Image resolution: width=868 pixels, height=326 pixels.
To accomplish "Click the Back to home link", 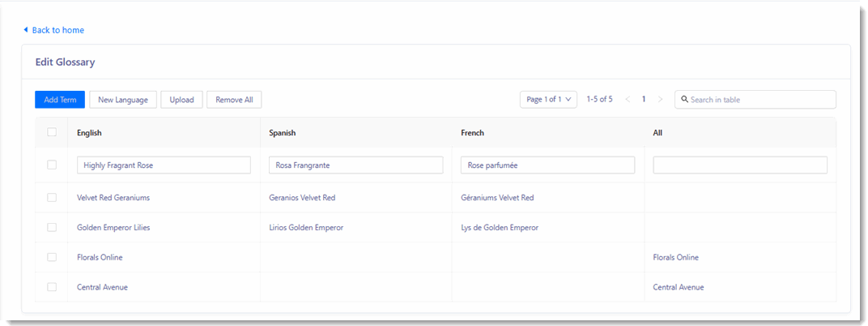I will point(53,30).
